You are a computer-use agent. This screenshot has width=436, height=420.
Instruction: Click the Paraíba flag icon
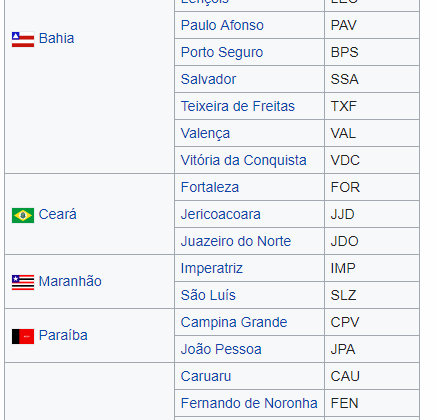pos(23,336)
